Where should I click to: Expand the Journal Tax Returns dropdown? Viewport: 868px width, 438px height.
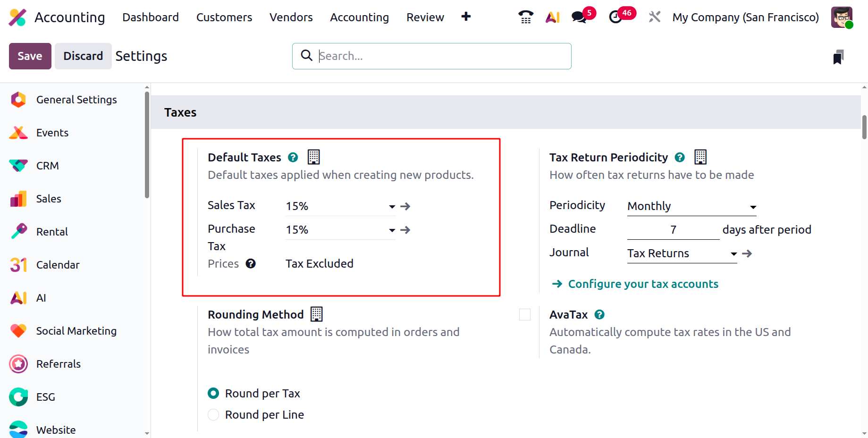[733, 254]
